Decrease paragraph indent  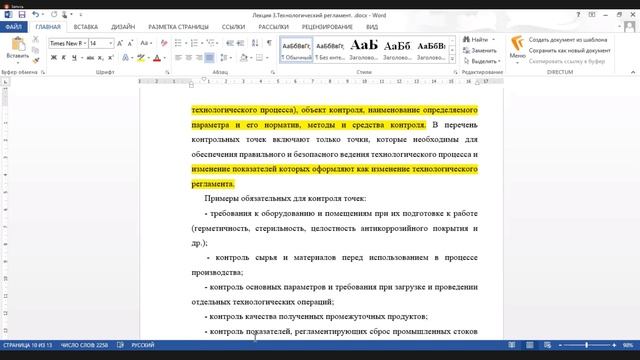230,43
